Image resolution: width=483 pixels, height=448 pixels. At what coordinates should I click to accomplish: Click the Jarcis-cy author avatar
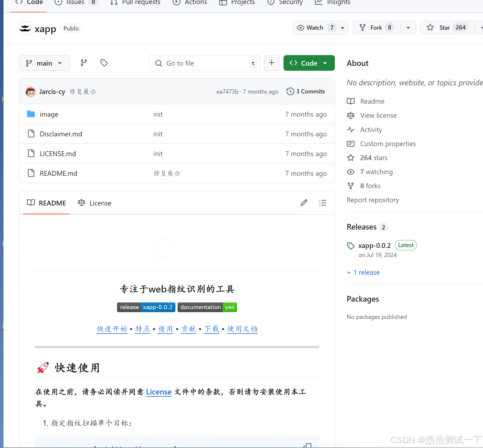click(31, 92)
